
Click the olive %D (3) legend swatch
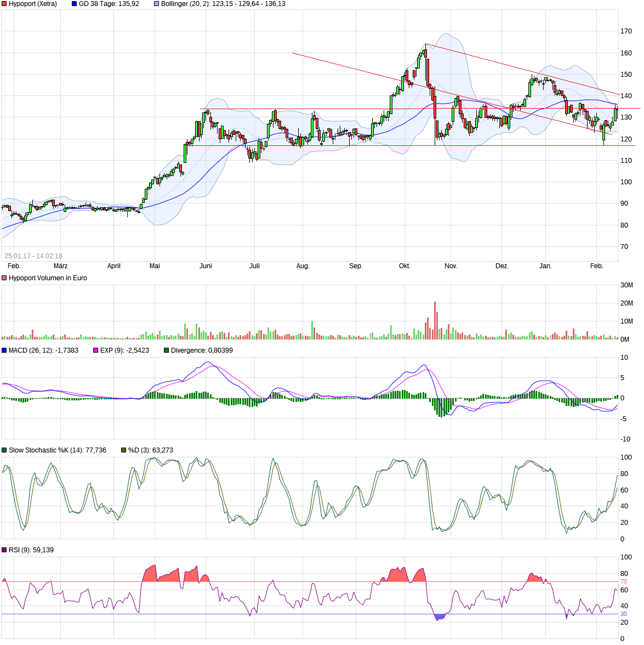pyautogui.click(x=124, y=450)
